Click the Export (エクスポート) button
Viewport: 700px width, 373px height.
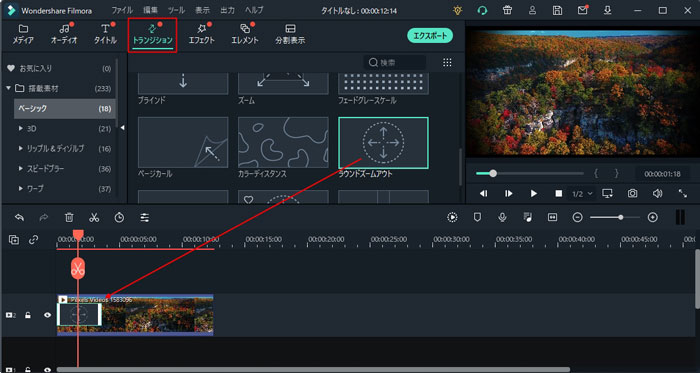[430, 36]
